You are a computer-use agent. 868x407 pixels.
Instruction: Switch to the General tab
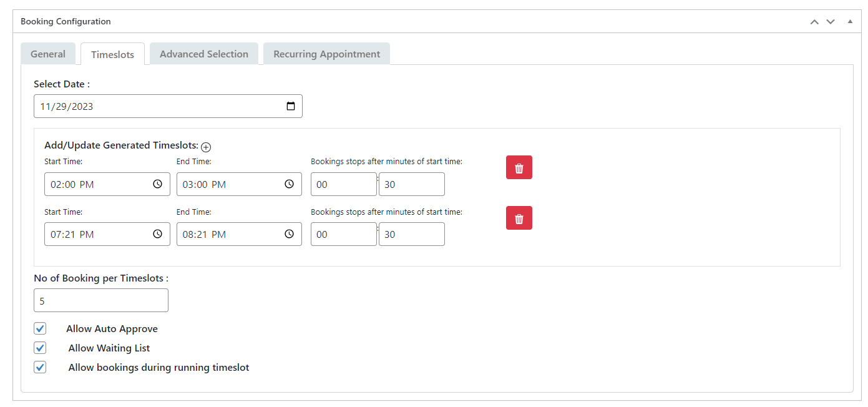[x=48, y=54]
